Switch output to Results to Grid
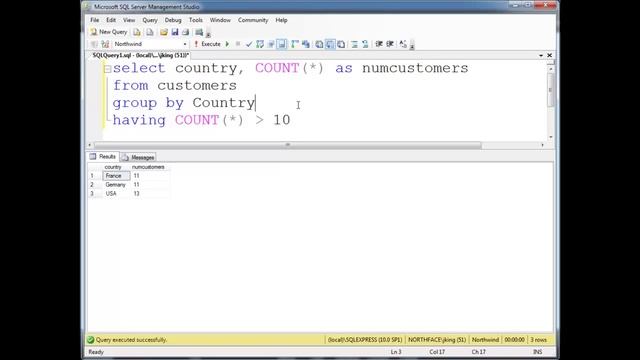 pyautogui.click(x=330, y=44)
